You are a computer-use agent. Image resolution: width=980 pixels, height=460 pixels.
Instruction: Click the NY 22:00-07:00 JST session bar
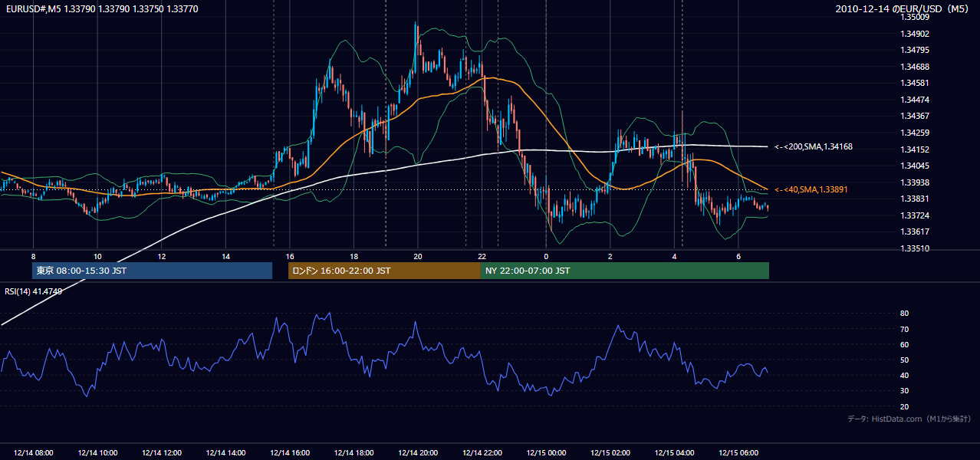point(625,271)
